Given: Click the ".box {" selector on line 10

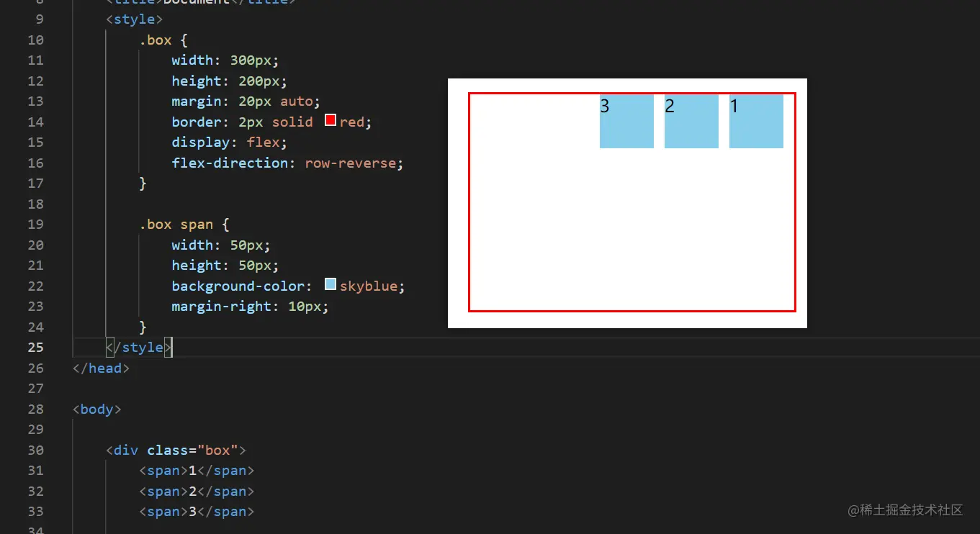Looking at the screenshot, I should click(x=163, y=40).
